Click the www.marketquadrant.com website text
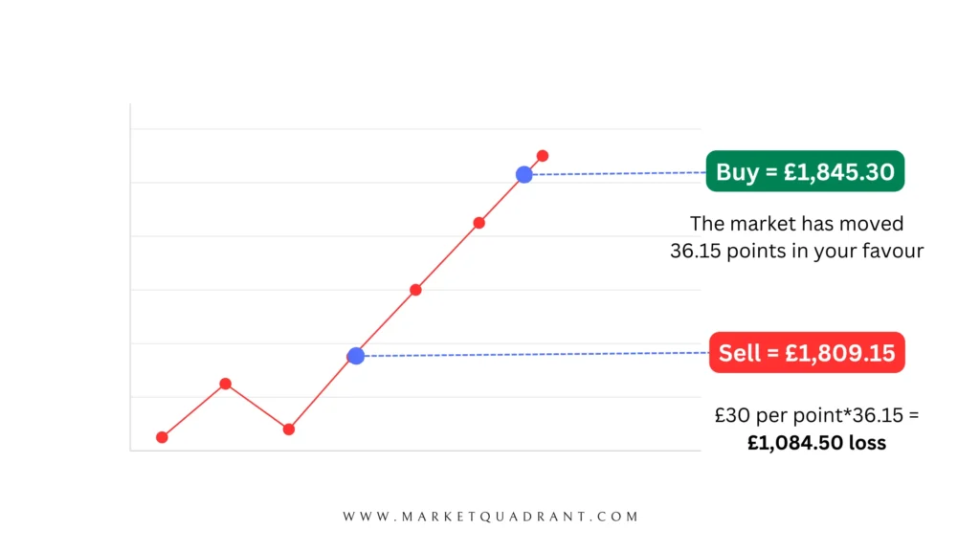The image size is (980, 551). 491,517
